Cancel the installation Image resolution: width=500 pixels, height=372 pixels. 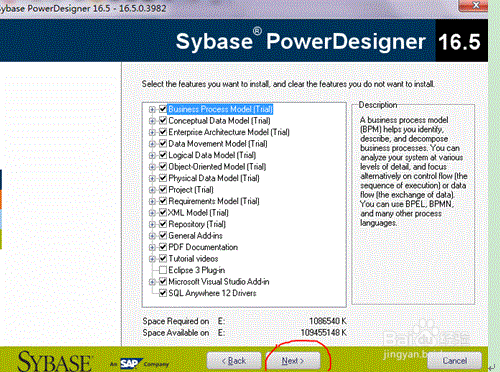tap(455, 361)
